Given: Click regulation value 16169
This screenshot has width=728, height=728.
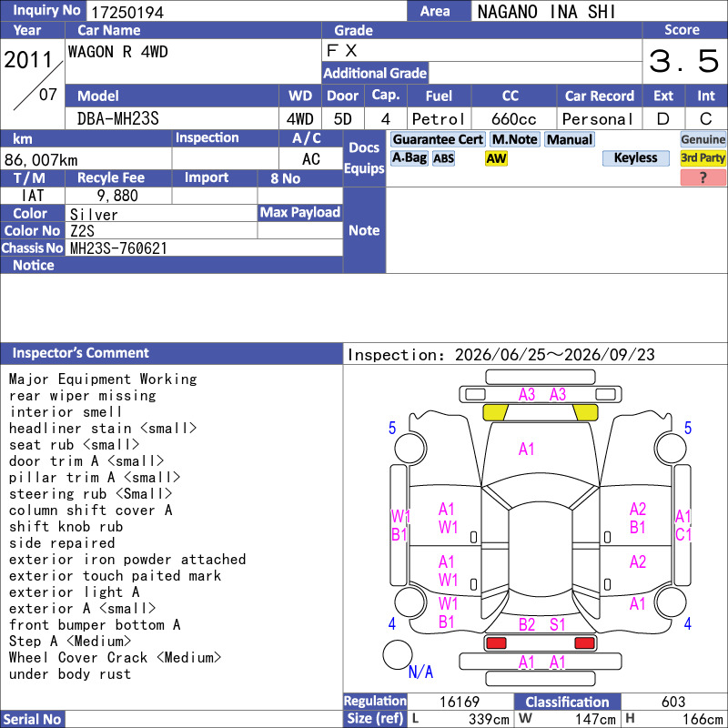Looking at the screenshot, I should (460, 702).
